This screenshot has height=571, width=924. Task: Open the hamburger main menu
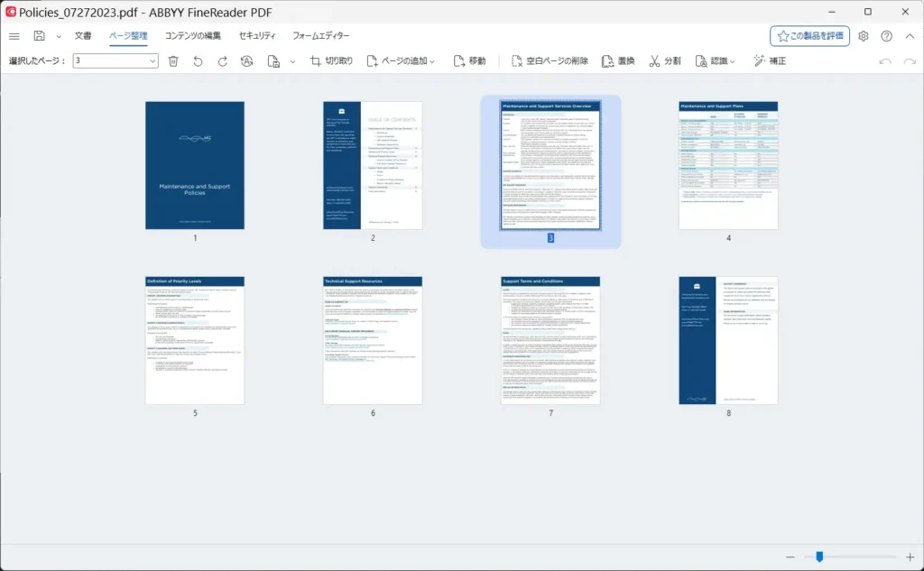pos(14,36)
